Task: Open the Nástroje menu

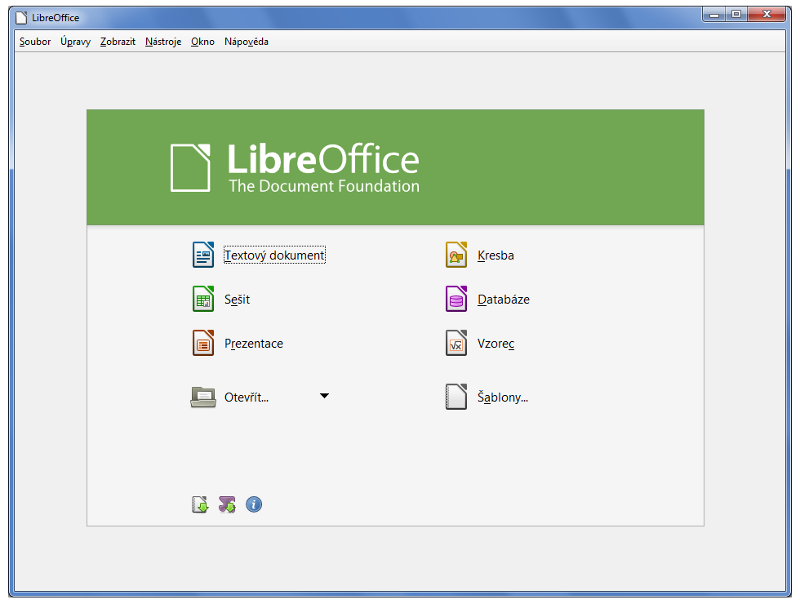Action: [x=163, y=42]
